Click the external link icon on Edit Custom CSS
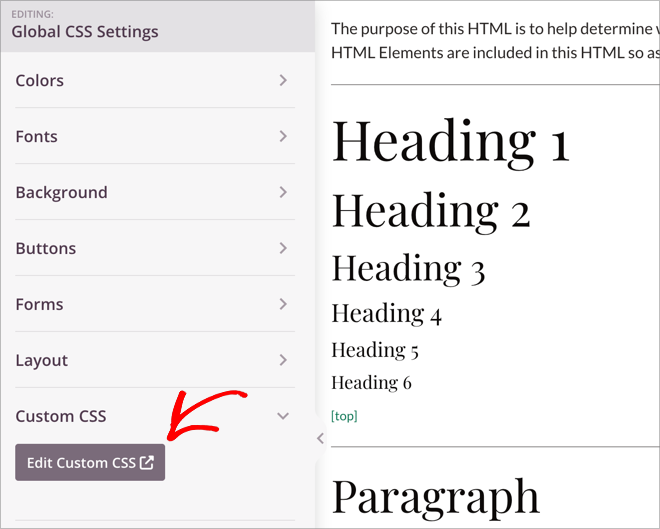The image size is (660, 529). point(147,462)
